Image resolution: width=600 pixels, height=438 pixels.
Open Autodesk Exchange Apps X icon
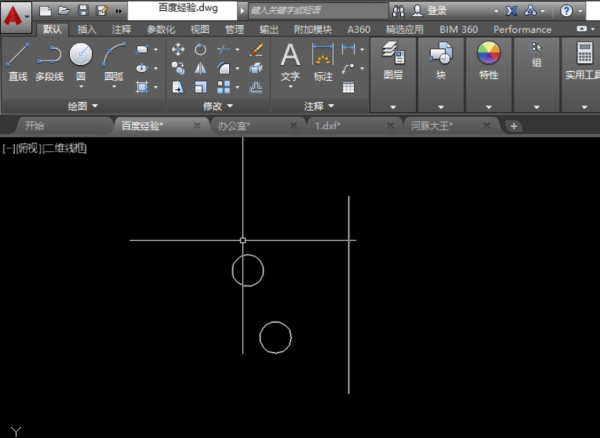(x=511, y=11)
